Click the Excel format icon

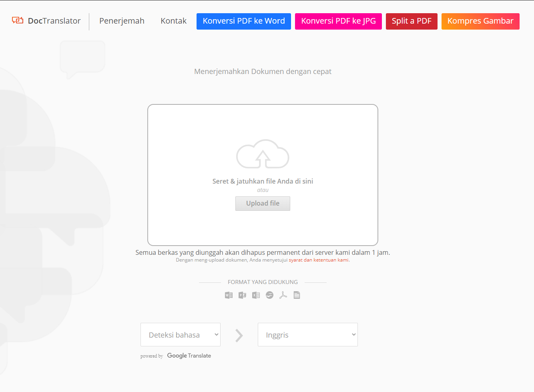pos(256,295)
